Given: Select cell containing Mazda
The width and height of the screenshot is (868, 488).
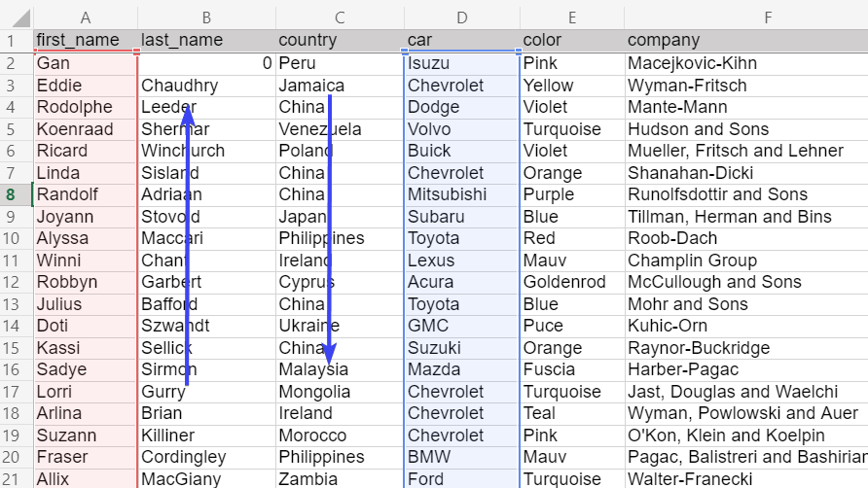Looking at the screenshot, I should (462, 369).
